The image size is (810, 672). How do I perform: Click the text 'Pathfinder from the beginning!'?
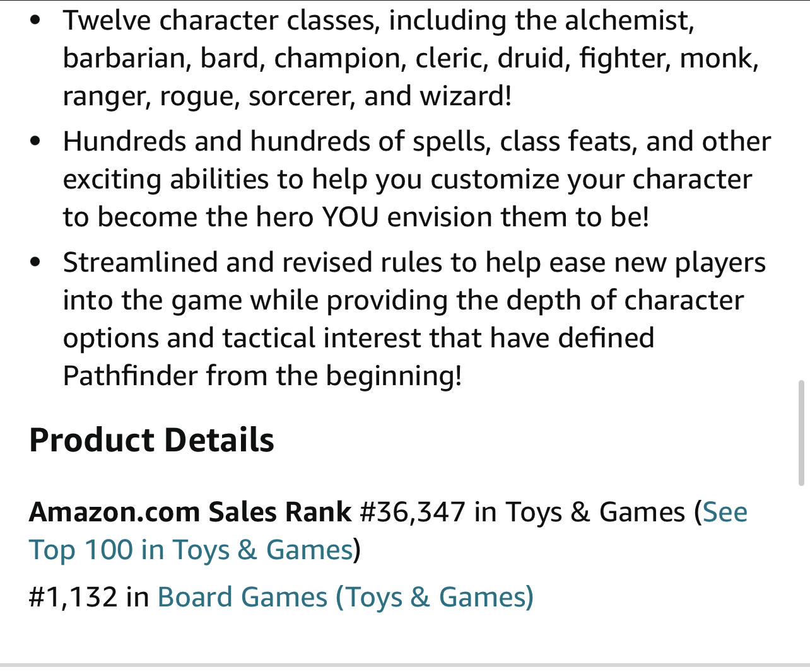coord(262,376)
